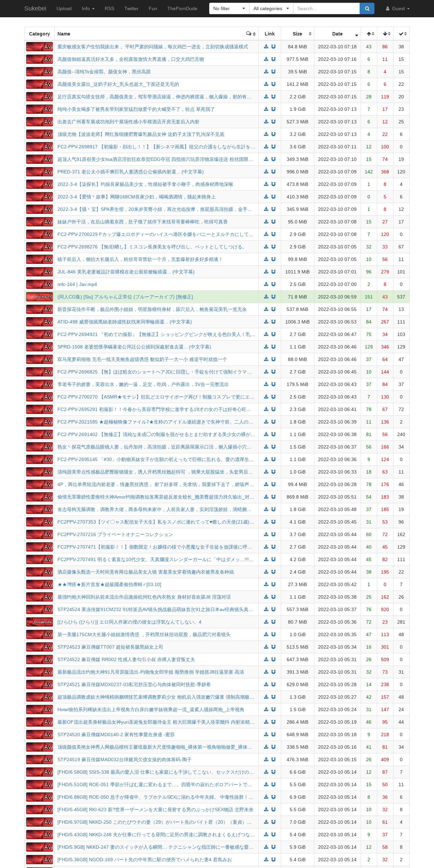434x868 pixels.
Task: Click the Pictures category icon in green row
Action: pyautogui.click(x=40, y=297)
